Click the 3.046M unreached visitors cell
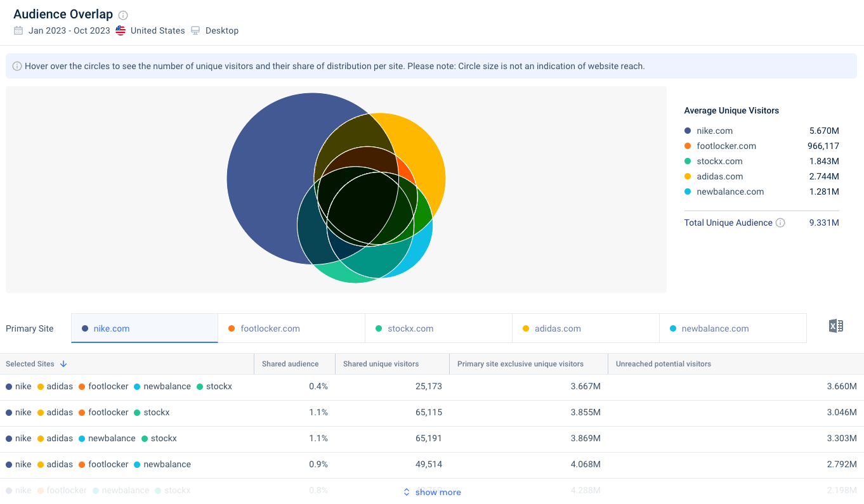Viewport: 864px width, 504px height. click(842, 412)
